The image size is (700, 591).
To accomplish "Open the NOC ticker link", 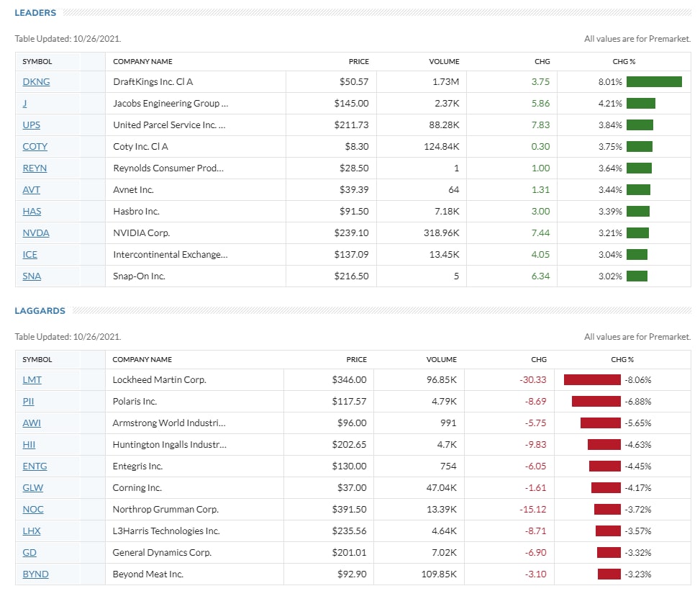I will click(33, 509).
